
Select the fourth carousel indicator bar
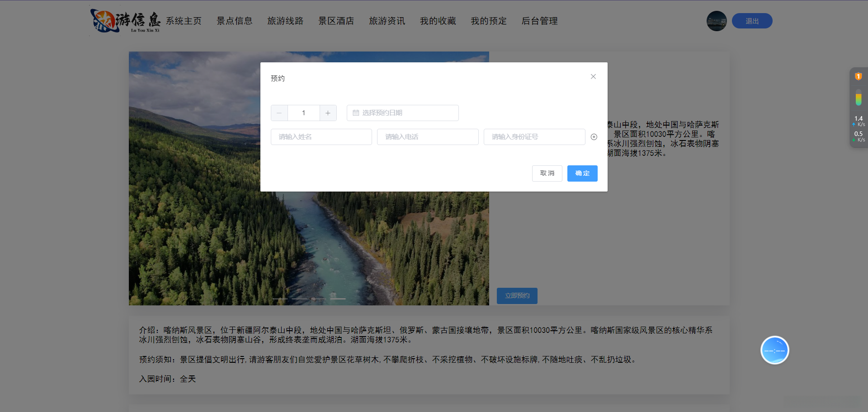tap(338, 299)
